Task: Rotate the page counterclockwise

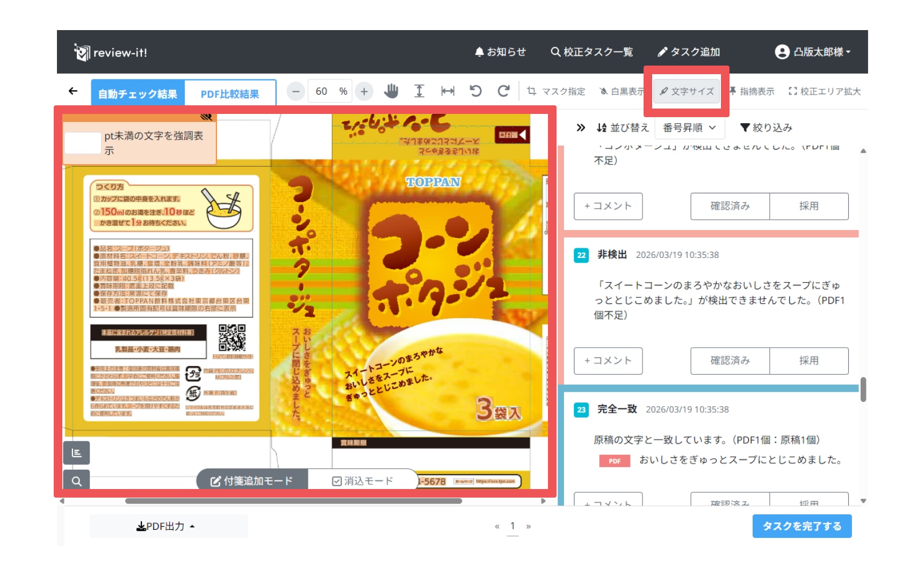Action: 475,91
